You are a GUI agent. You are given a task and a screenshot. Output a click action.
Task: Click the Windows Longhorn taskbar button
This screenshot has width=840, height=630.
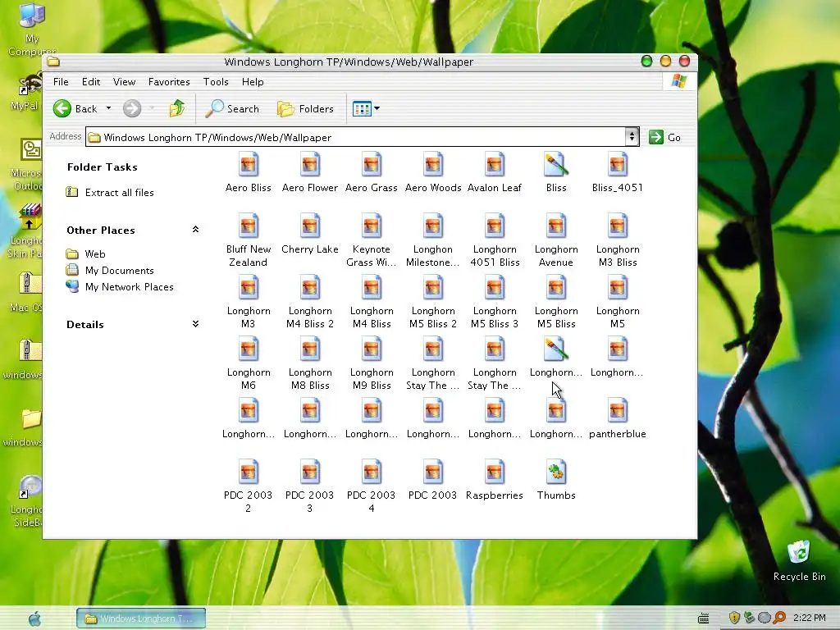click(x=141, y=619)
